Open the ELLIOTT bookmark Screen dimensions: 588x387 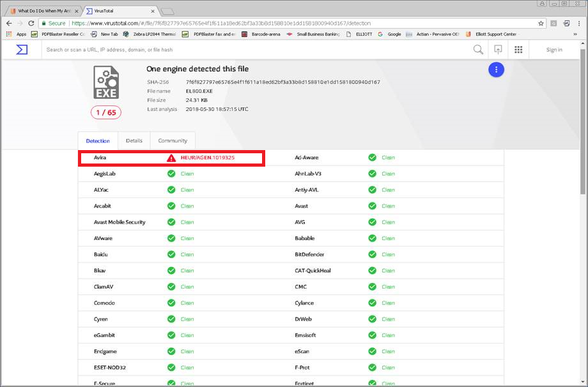tap(359, 34)
